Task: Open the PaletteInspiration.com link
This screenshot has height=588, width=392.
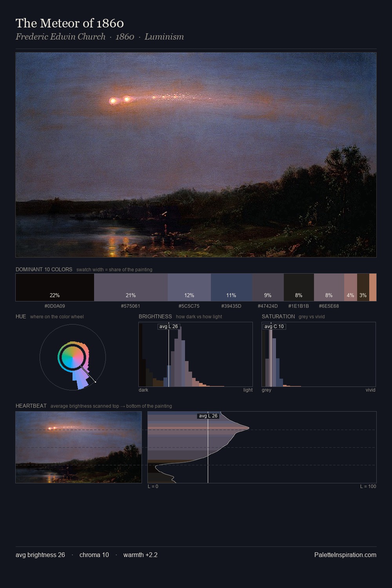Action: pos(345,555)
